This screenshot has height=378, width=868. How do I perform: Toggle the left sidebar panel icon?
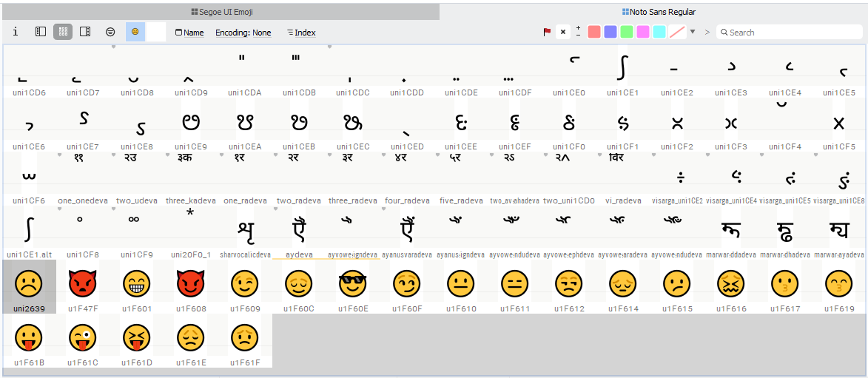coord(41,32)
